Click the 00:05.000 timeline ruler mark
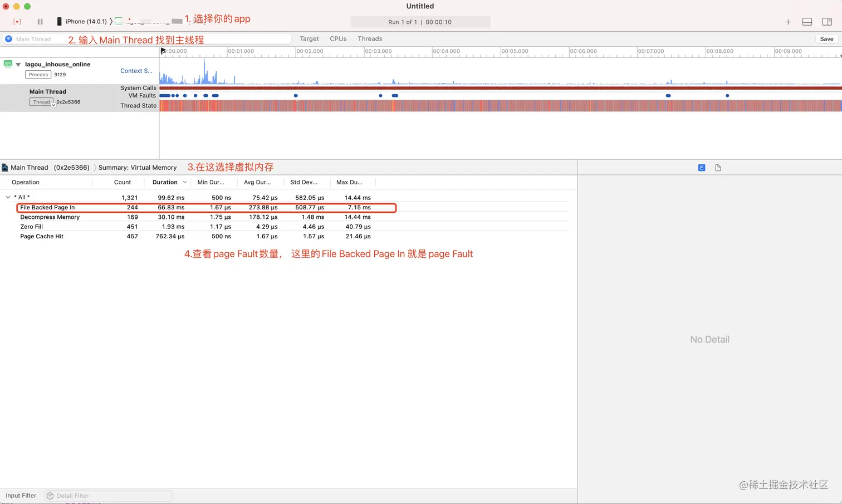Image resolution: width=842 pixels, height=504 pixels. point(515,51)
